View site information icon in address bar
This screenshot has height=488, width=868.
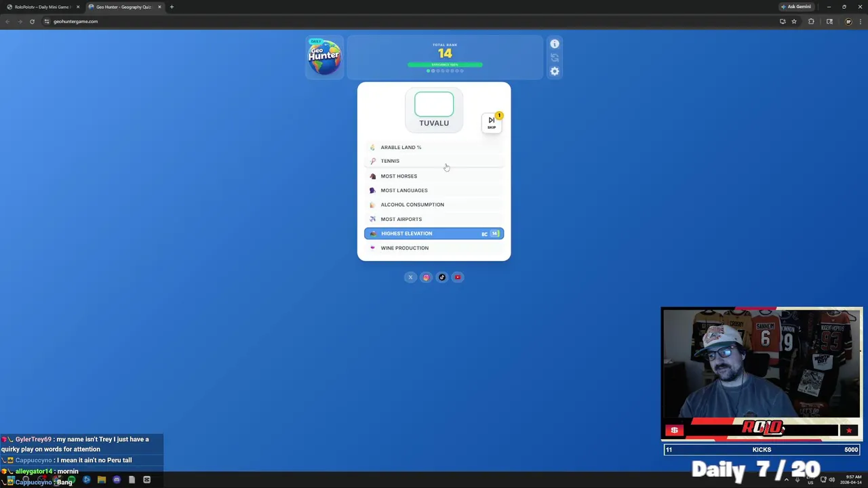[x=47, y=22]
